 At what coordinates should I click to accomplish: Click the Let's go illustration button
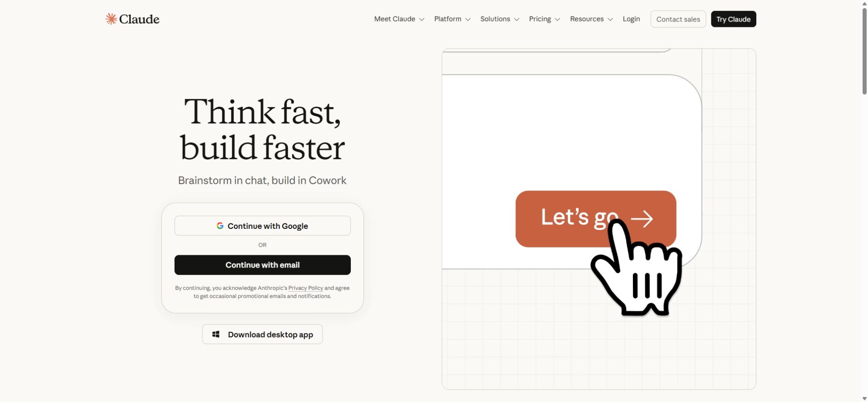(x=596, y=219)
